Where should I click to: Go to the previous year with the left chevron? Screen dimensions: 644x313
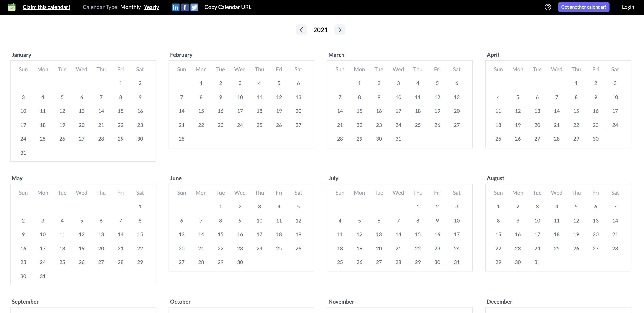pyautogui.click(x=301, y=29)
